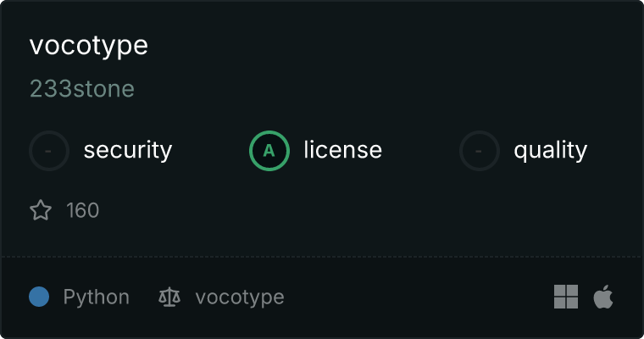The image size is (644, 339).
Task: Open the 233stone author link
Action: click(x=82, y=89)
